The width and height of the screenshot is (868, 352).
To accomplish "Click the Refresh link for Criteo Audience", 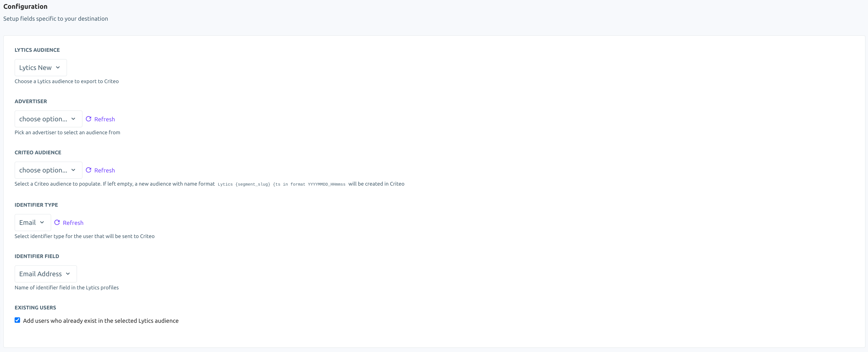I will (x=104, y=170).
